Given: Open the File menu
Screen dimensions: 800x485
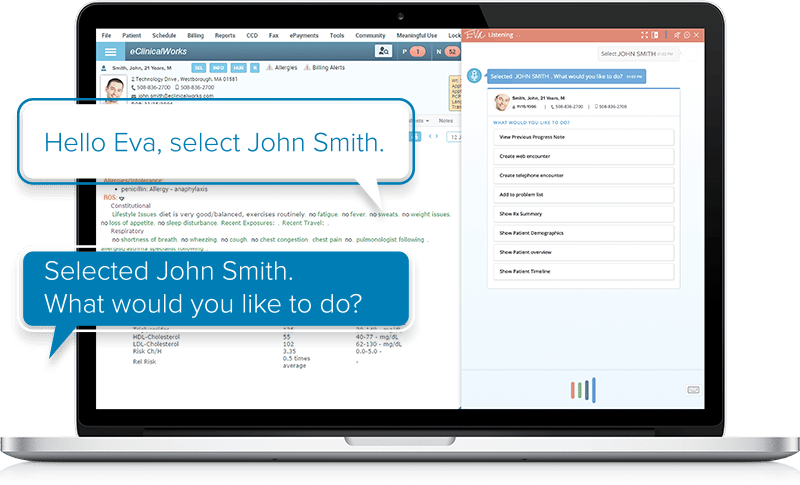Looking at the screenshot, I should (106, 35).
